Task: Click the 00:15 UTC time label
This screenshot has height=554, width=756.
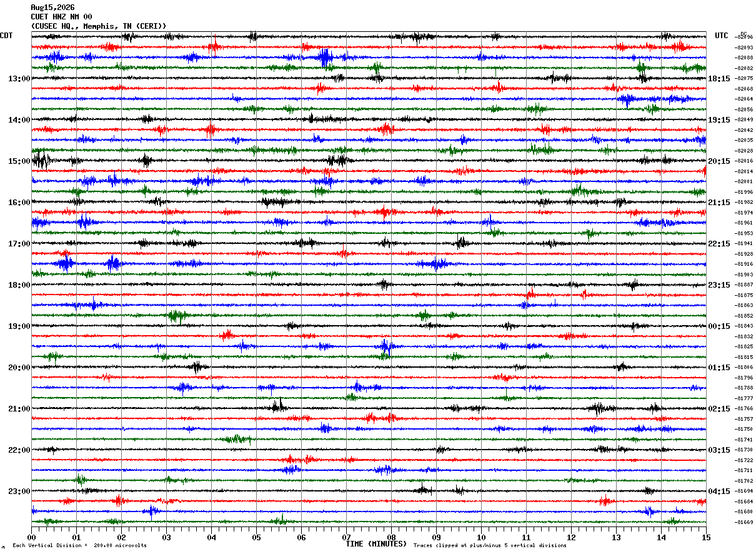Action: click(x=719, y=326)
